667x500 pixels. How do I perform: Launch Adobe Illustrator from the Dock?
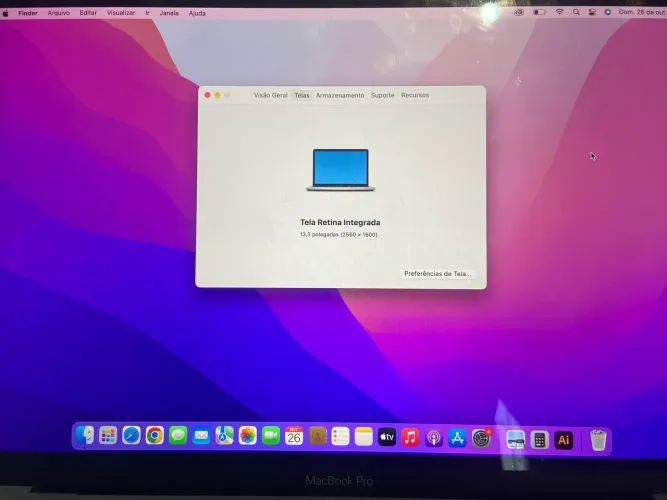point(563,440)
